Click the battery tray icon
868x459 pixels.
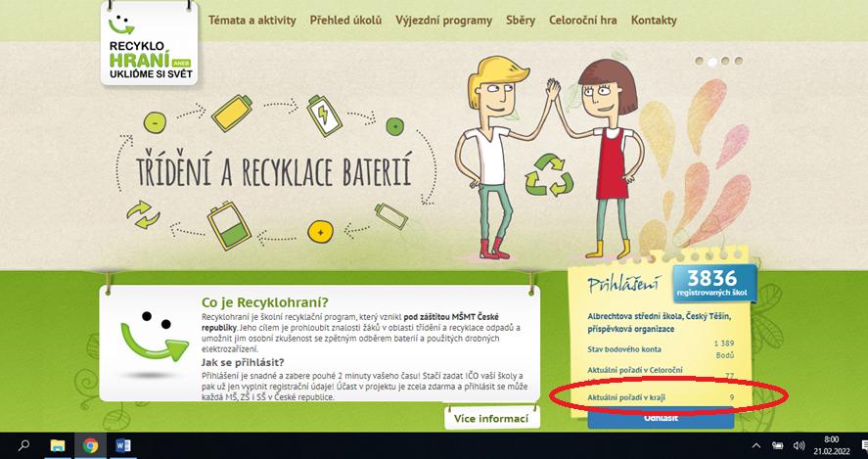778,445
